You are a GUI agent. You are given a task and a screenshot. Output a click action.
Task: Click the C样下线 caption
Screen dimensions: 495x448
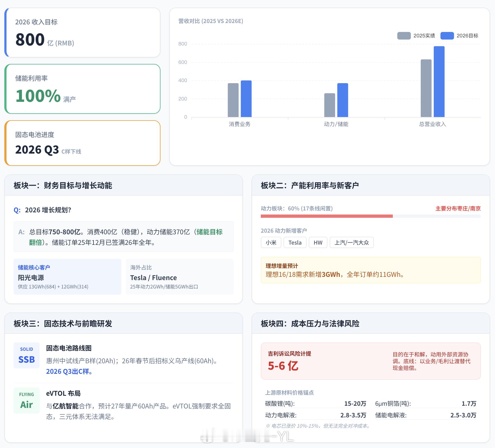pyautogui.click(x=71, y=152)
